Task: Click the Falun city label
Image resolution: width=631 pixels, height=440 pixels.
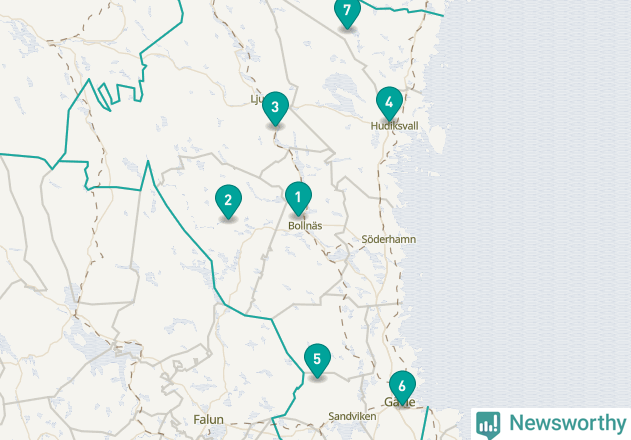Action: [x=208, y=420]
